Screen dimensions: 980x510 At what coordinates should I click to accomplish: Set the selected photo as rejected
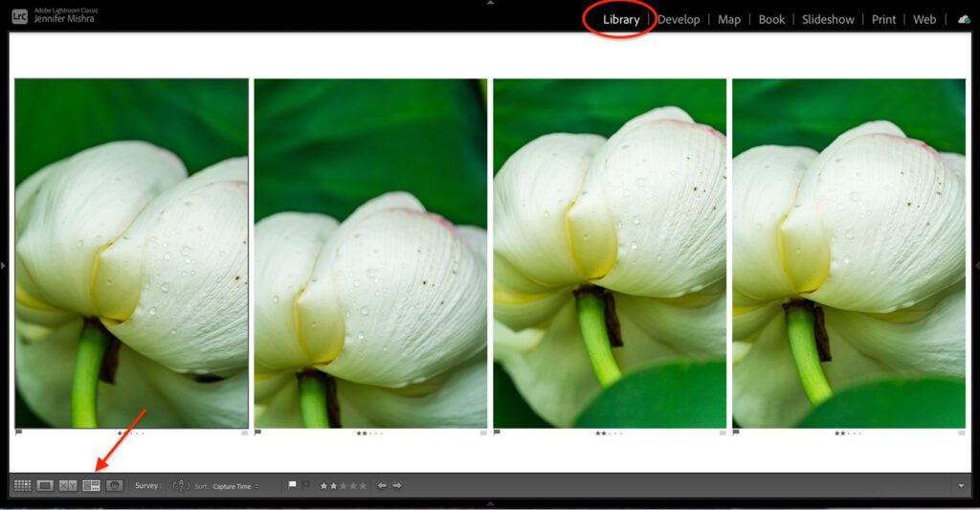306,486
